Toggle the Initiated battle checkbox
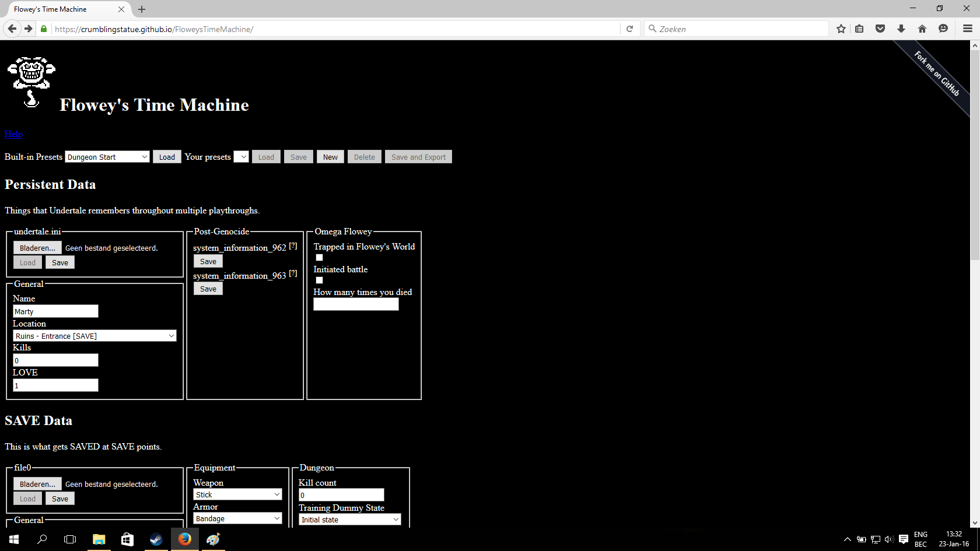 pos(319,280)
